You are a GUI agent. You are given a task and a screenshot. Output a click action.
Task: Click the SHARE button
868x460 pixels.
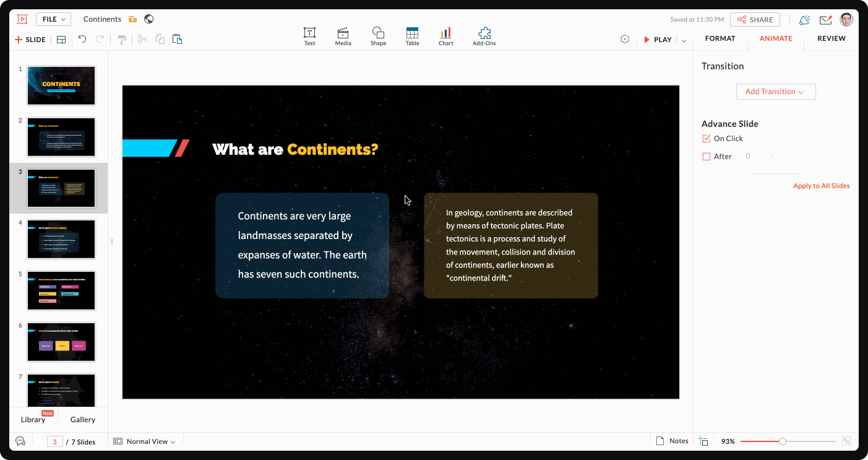tap(755, 20)
